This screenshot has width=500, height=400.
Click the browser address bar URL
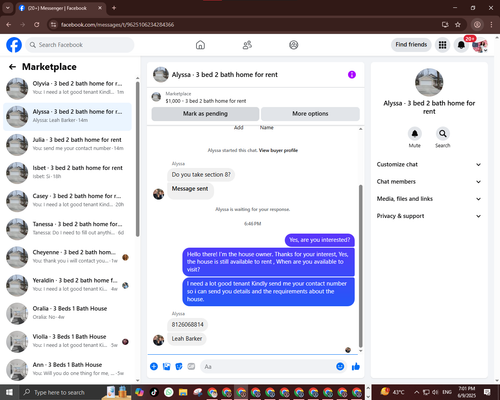[117, 25]
